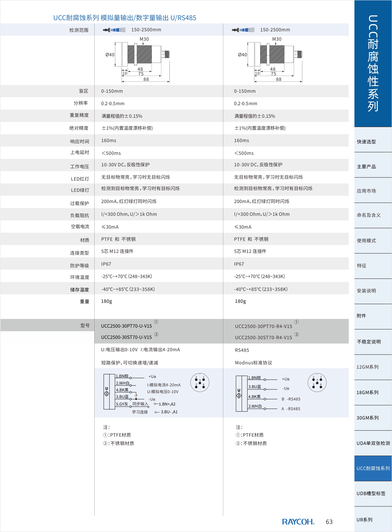The image size is (392, 532).
Task: Click the Modnus标准协议 text
Action: [x=254, y=363]
